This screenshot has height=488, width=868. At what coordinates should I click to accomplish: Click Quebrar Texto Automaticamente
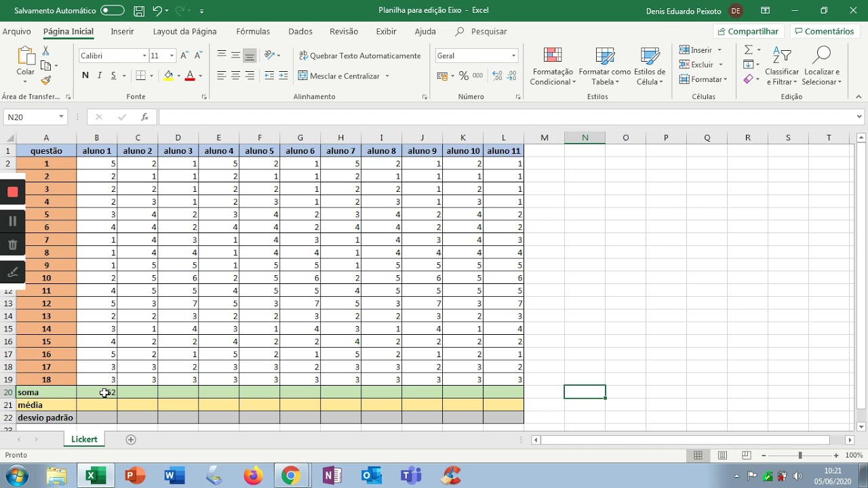pos(359,56)
